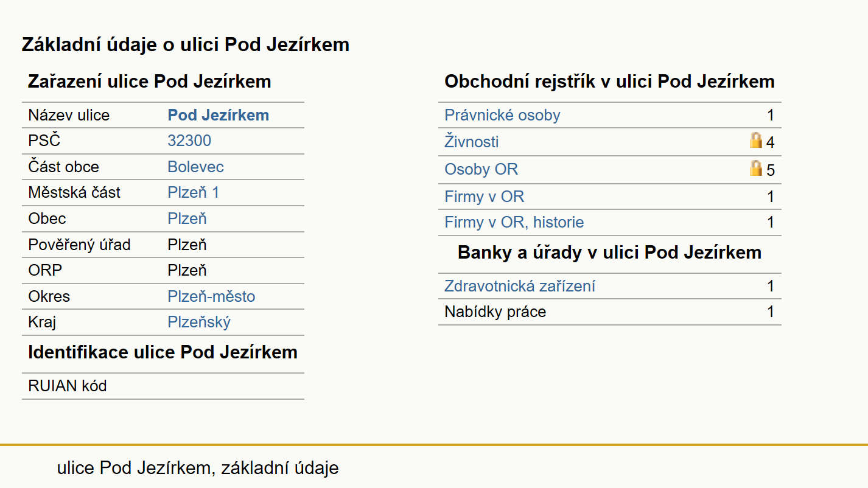Click the Pověřený úřad Plzeň value

point(187,245)
